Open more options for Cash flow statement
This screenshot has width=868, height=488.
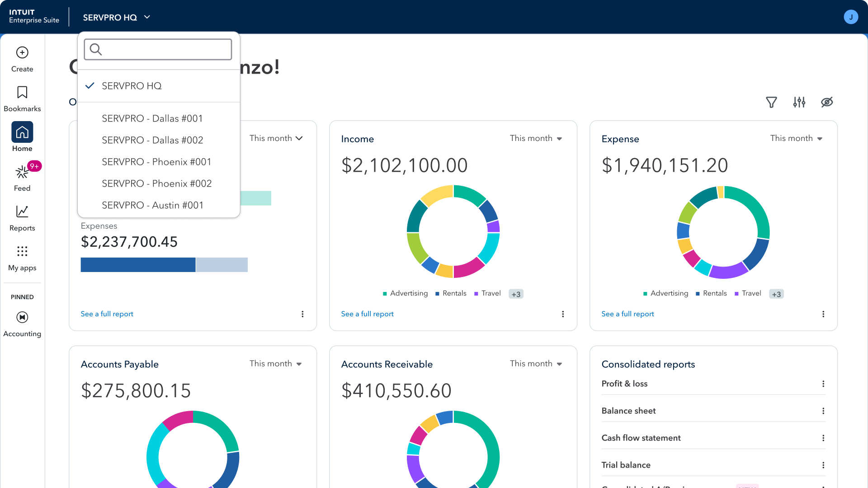coord(823,438)
